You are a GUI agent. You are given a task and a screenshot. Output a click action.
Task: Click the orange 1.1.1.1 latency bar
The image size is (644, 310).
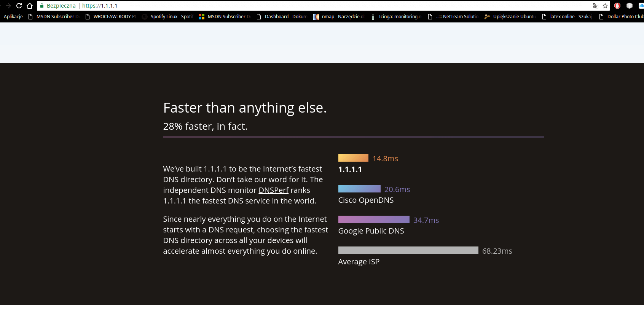point(353,158)
